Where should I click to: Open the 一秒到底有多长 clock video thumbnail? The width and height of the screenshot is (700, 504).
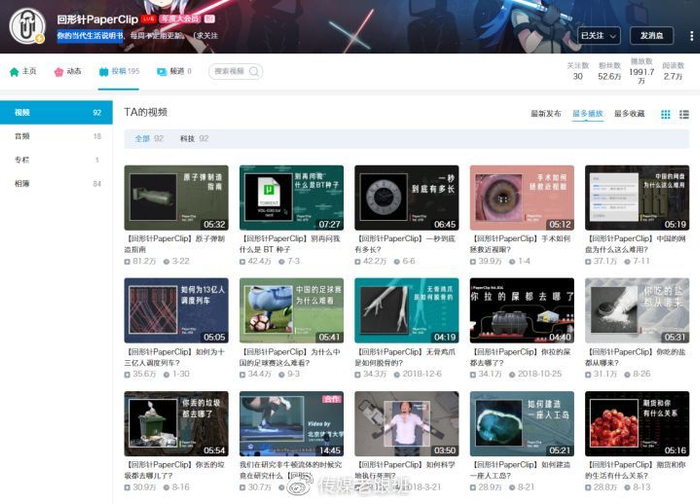406,198
